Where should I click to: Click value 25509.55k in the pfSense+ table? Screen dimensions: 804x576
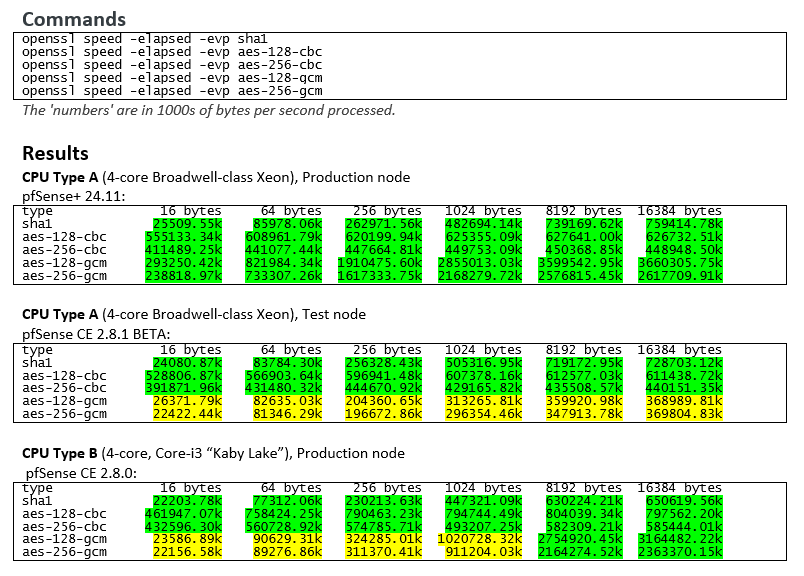pyautogui.click(x=187, y=224)
